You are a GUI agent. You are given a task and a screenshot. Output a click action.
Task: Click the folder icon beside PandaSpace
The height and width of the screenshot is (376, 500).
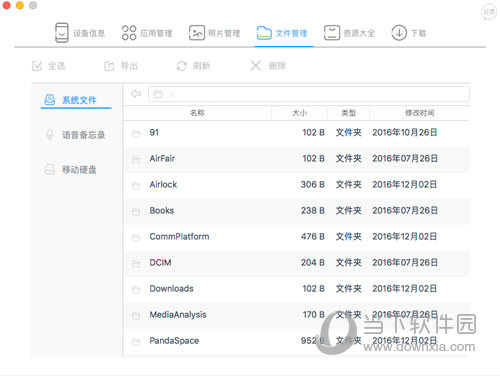(136, 342)
